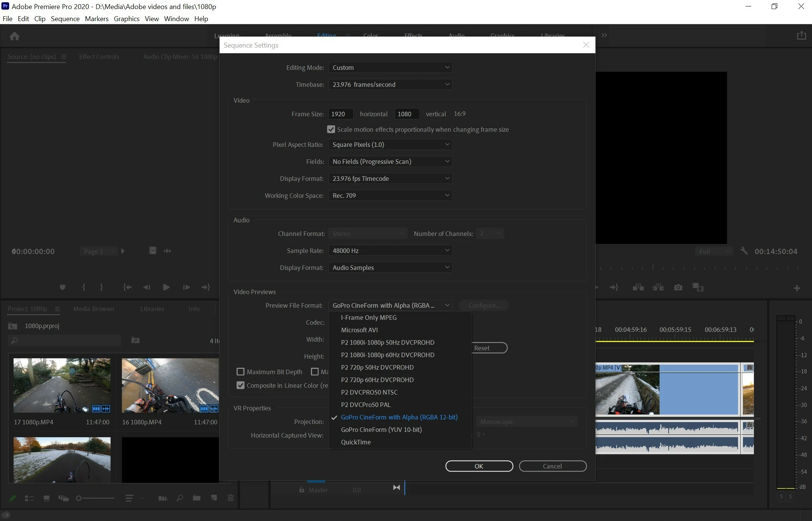Viewport: 812px width, 521px height.
Task: Click the Home icon
Action: click(x=14, y=36)
